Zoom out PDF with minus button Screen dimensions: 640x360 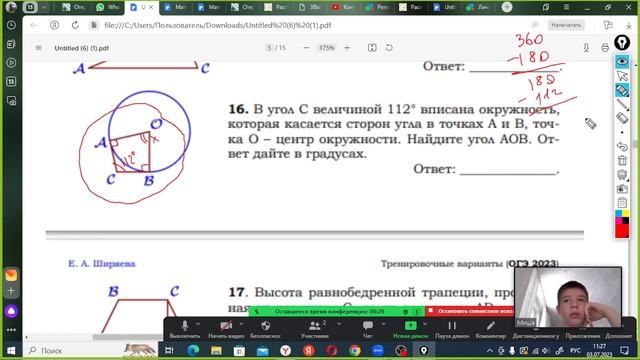coord(306,48)
